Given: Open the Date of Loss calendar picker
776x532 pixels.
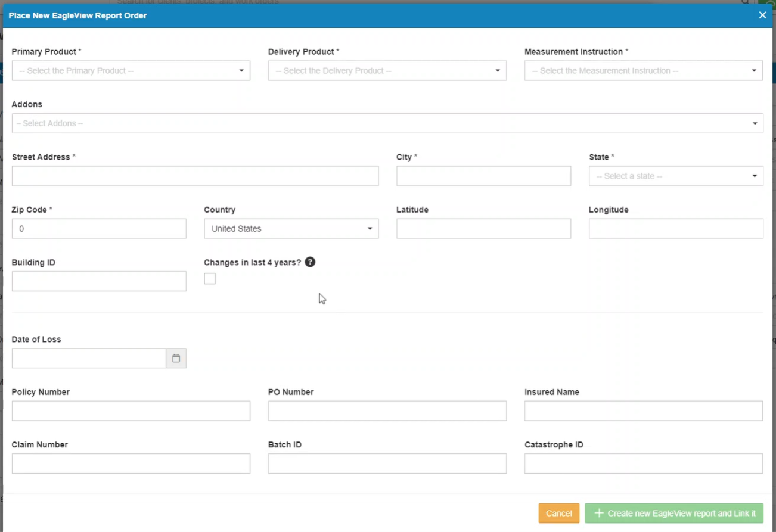Looking at the screenshot, I should click(176, 358).
